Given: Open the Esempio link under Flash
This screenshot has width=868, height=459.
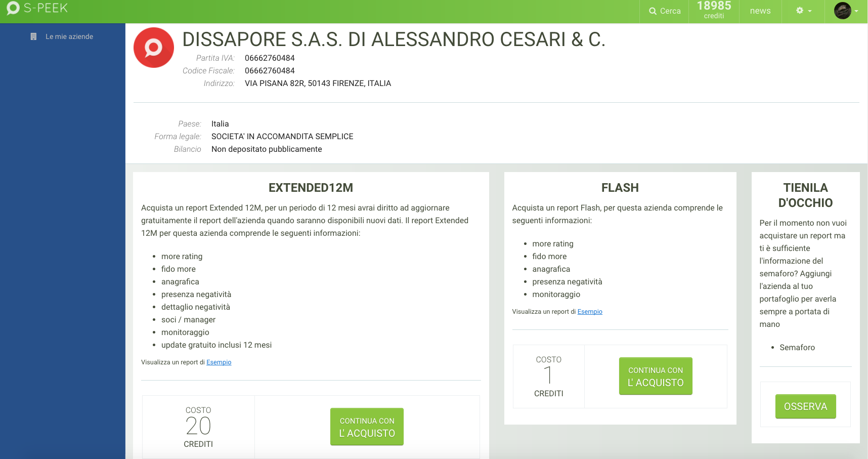Looking at the screenshot, I should (590, 312).
